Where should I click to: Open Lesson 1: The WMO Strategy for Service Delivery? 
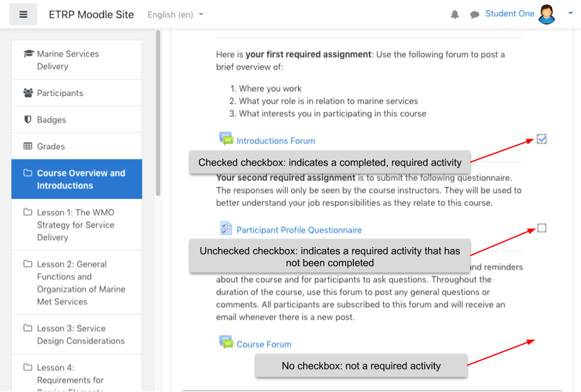coord(77,225)
